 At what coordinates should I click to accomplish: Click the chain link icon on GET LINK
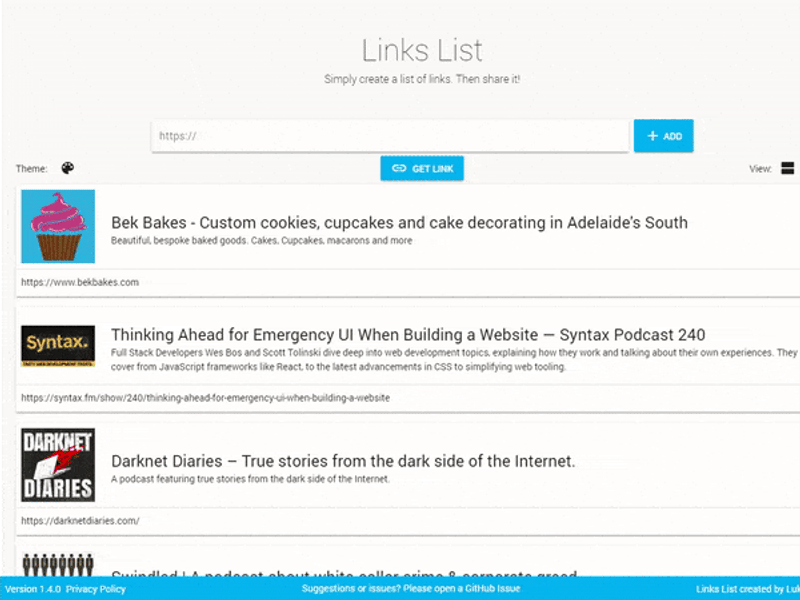click(398, 169)
